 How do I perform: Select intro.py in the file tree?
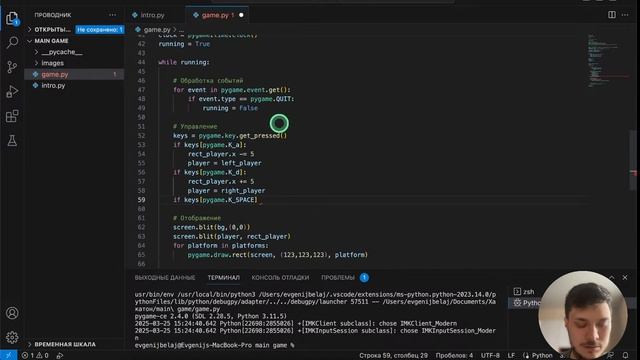point(74,85)
